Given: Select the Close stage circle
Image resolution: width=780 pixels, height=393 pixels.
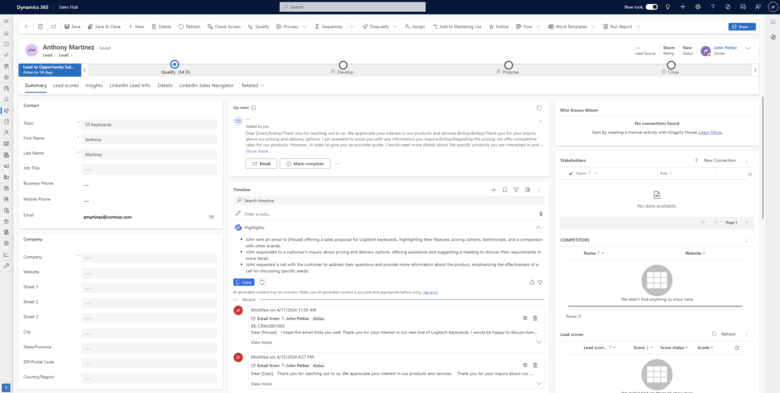Looking at the screenshot, I should (671, 65).
